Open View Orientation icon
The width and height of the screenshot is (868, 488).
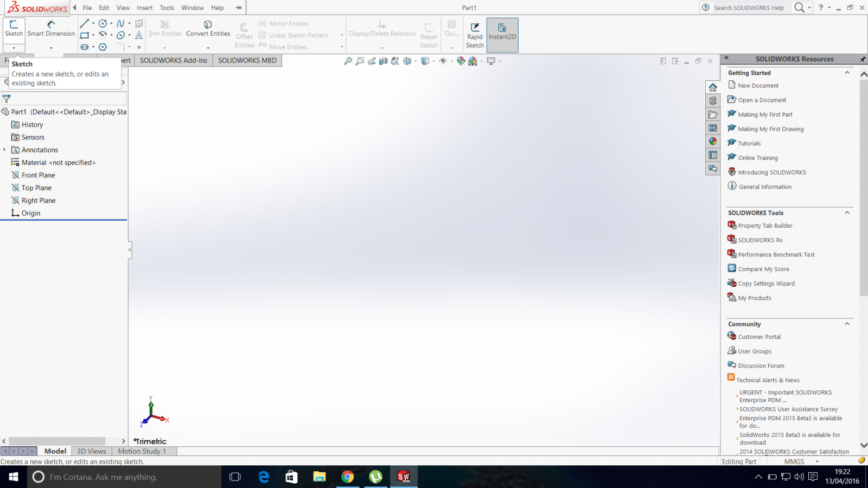pyautogui.click(x=407, y=61)
